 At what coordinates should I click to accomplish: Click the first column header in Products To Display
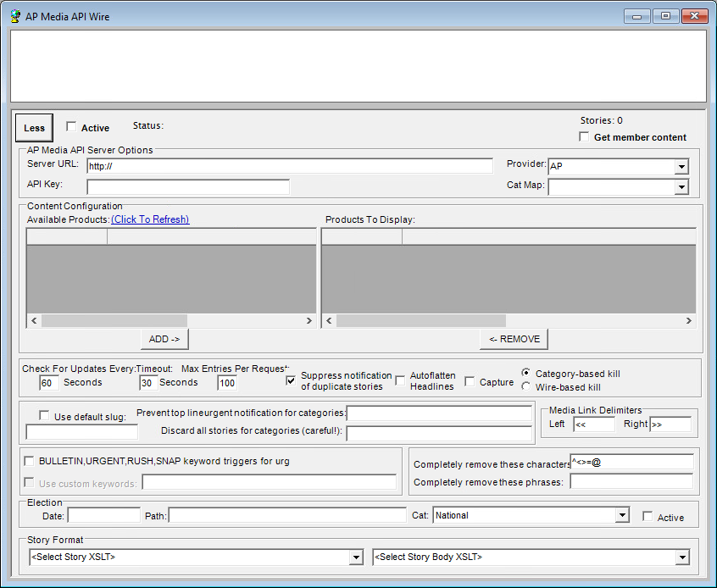(x=362, y=237)
